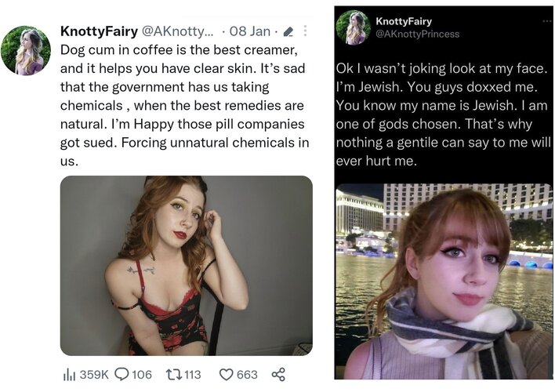Expand the attached photo in the left tweet
This screenshot has width=555, height=392.
(x=187, y=266)
